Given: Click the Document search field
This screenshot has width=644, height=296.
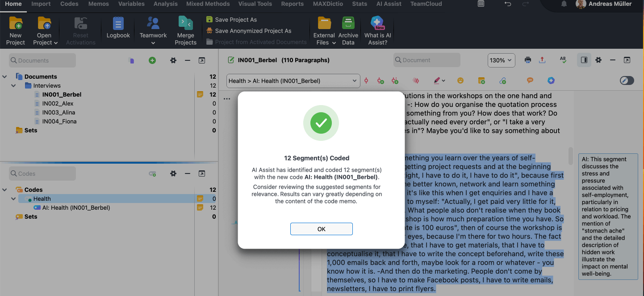Looking at the screenshot, I should coord(427,60).
